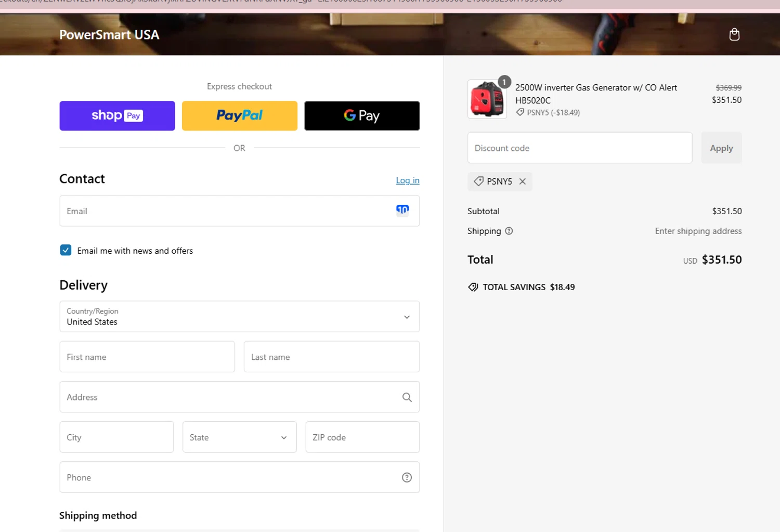The height and width of the screenshot is (532, 780).
Task: Focus the Address input field
Action: pyautogui.click(x=240, y=397)
